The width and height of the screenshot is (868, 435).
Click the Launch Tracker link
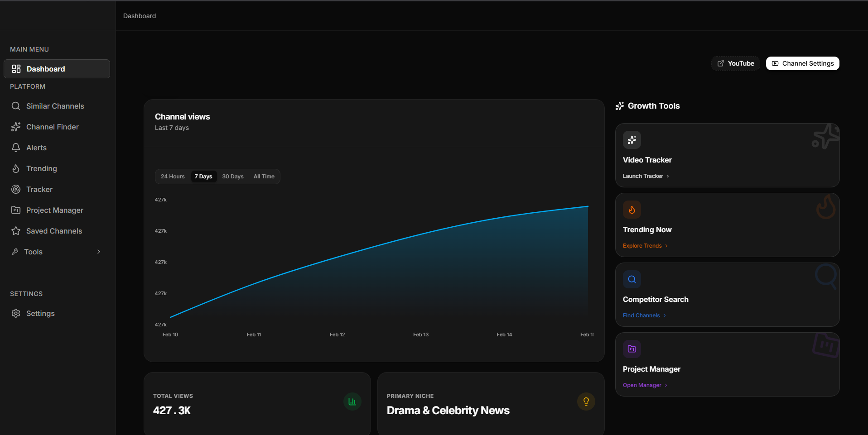(x=643, y=176)
